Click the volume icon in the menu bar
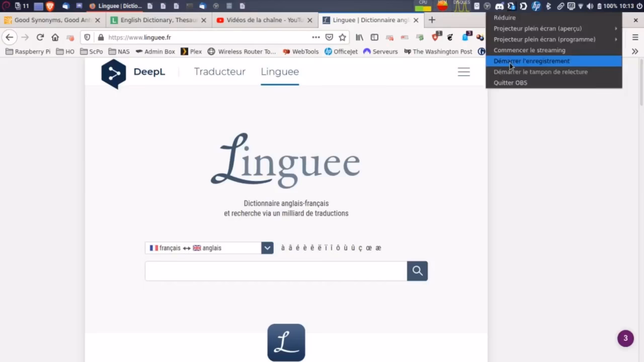Viewport: 644px width, 362px height. pyautogui.click(x=590, y=6)
